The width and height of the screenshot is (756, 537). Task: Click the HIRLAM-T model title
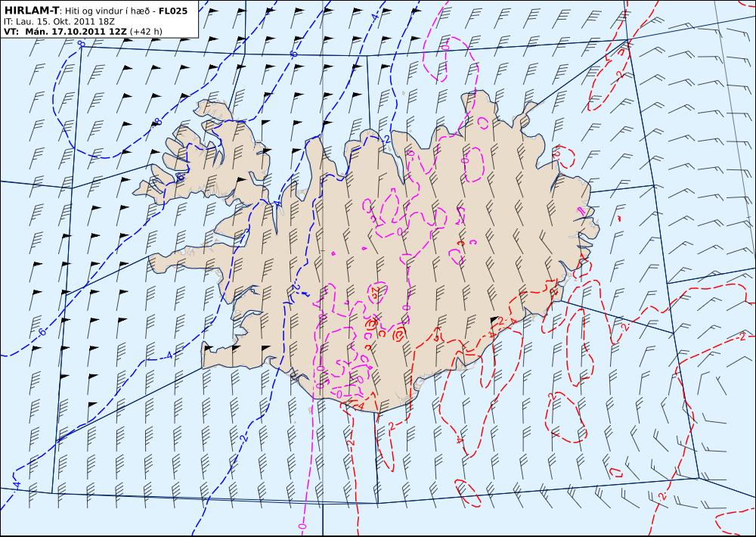tap(31, 11)
